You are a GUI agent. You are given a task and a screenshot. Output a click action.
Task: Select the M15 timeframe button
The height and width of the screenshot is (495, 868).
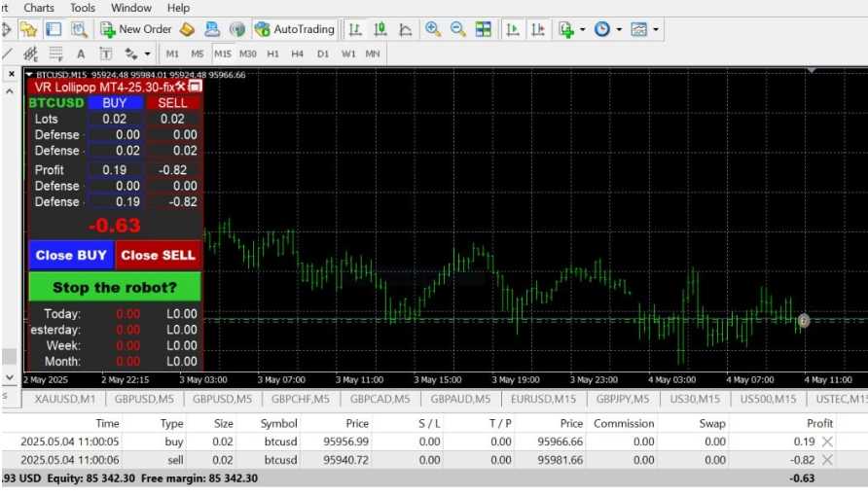tap(223, 53)
